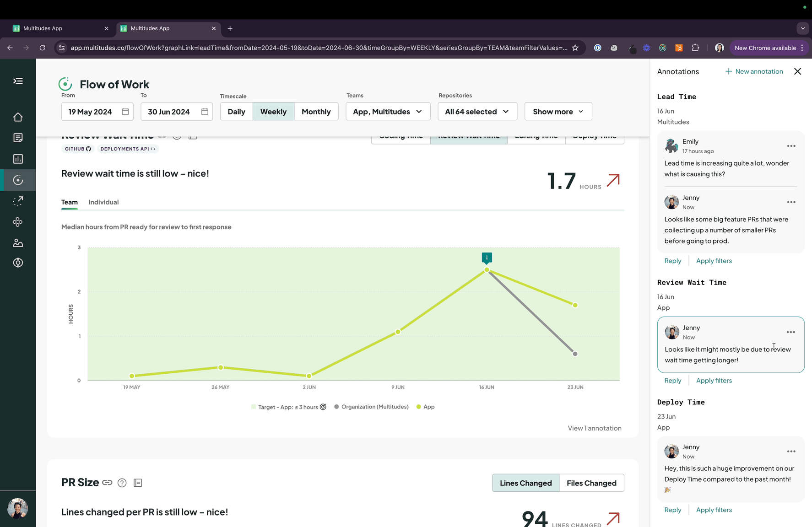Open options menu on Emily's comment
This screenshot has width=812, height=527.
point(791,146)
